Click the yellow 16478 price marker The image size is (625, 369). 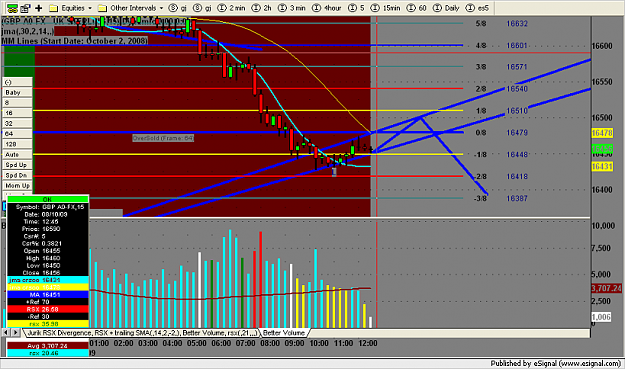[601, 133]
